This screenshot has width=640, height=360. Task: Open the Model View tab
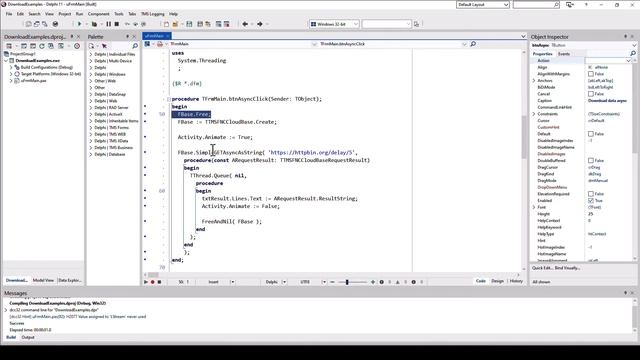[43, 280]
